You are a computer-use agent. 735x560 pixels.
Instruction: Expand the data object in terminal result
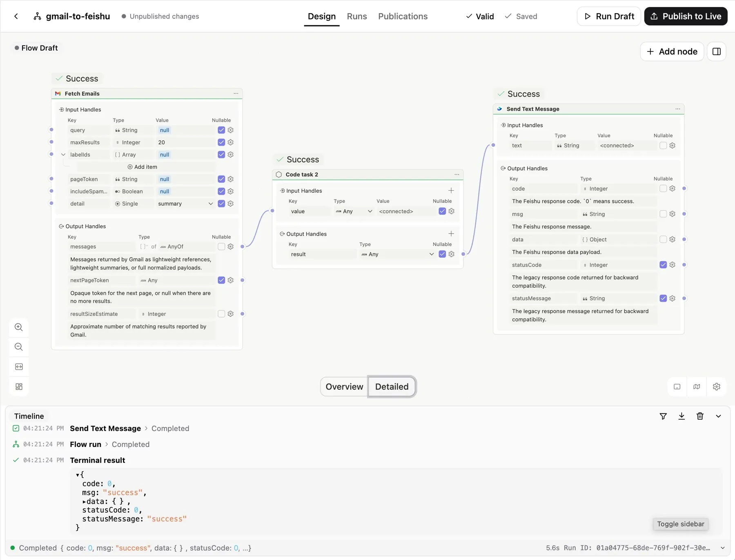coord(84,502)
